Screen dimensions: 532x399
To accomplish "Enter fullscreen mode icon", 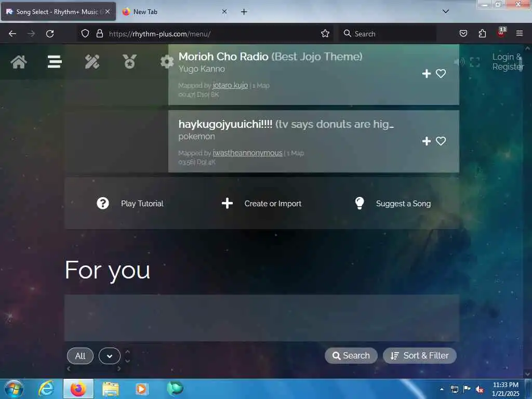I will click(x=475, y=62).
